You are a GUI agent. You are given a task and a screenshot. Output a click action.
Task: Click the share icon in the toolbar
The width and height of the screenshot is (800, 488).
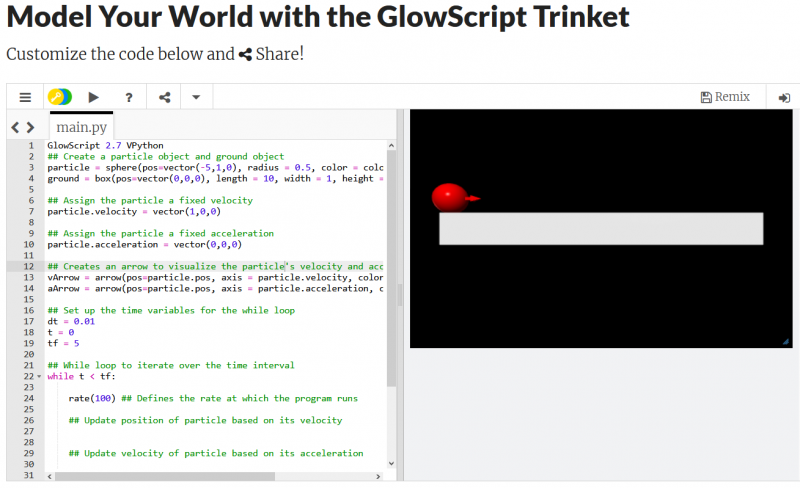[x=165, y=97]
